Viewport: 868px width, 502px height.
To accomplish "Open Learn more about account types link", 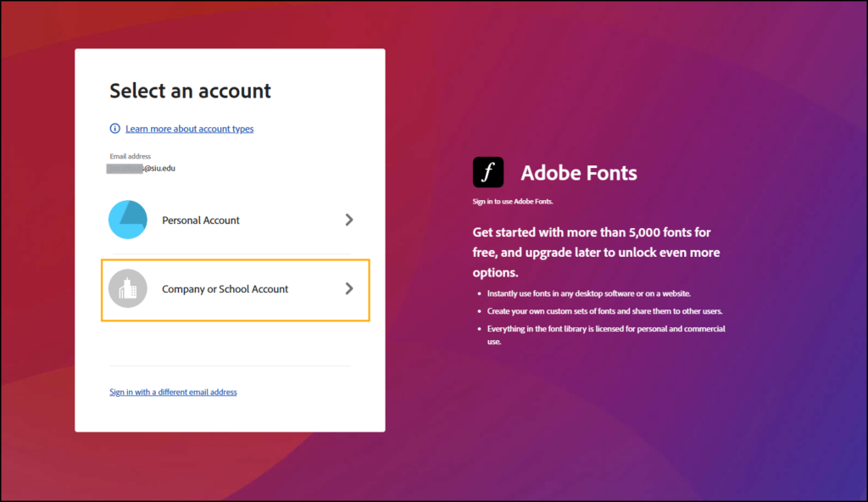I will pyautogui.click(x=189, y=129).
